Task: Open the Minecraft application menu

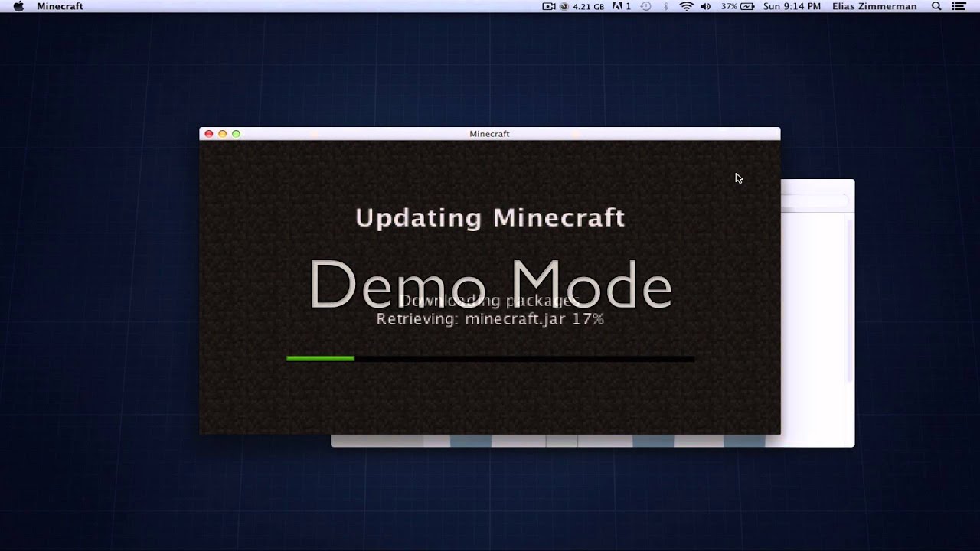Action: 60,6
